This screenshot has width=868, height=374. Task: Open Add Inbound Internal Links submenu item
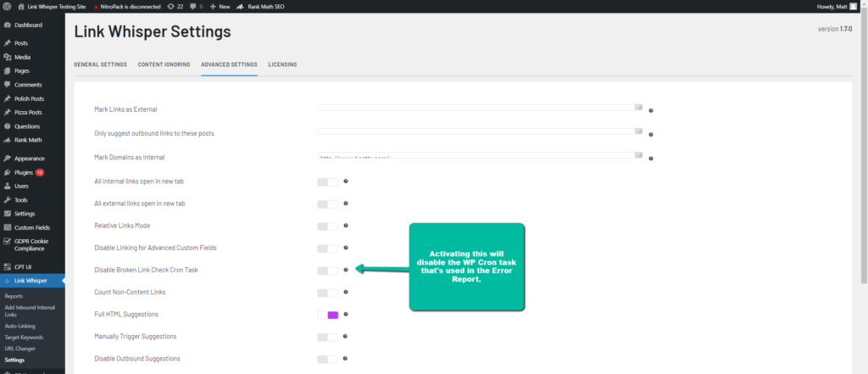30,311
